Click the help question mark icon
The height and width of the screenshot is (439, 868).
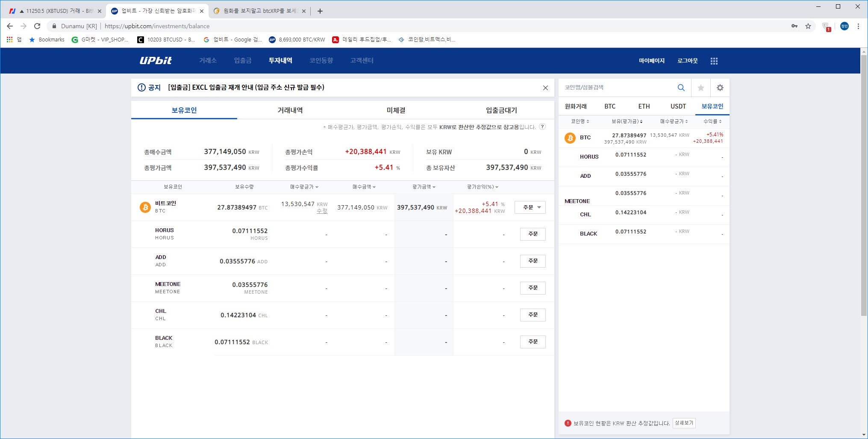pyautogui.click(x=542, y=127)
